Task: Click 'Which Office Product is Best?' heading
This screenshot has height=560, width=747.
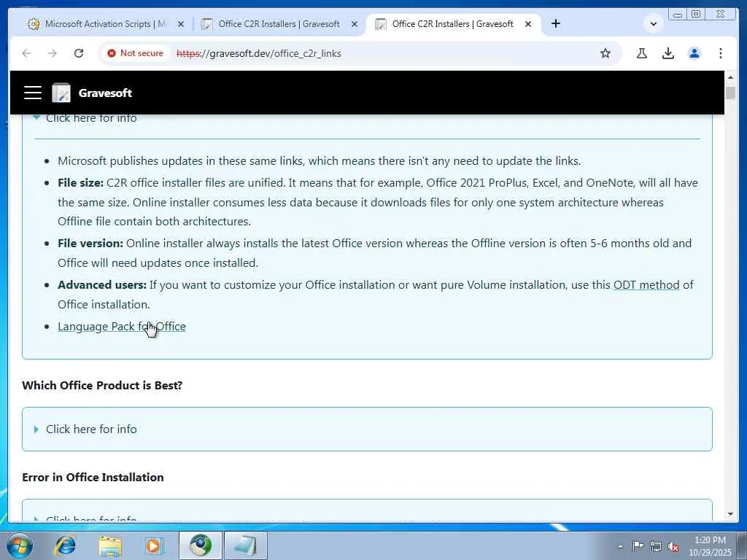Action: click(102, 385)
